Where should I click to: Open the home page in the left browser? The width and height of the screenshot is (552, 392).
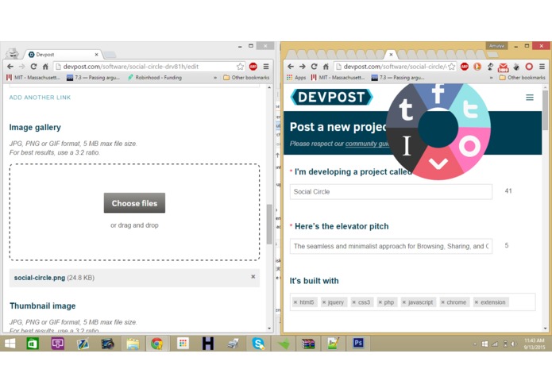pos(45,67)
